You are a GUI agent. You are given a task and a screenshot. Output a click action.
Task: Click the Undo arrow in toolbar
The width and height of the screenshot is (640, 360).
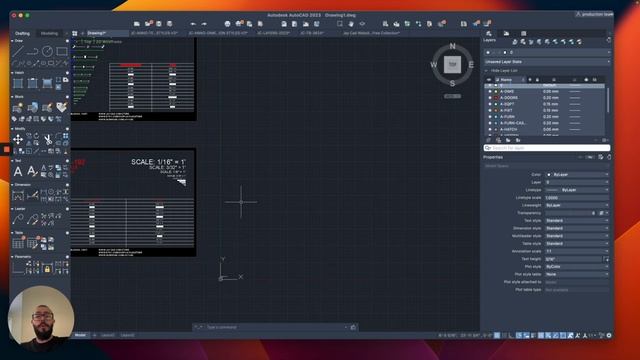[193, 24]
